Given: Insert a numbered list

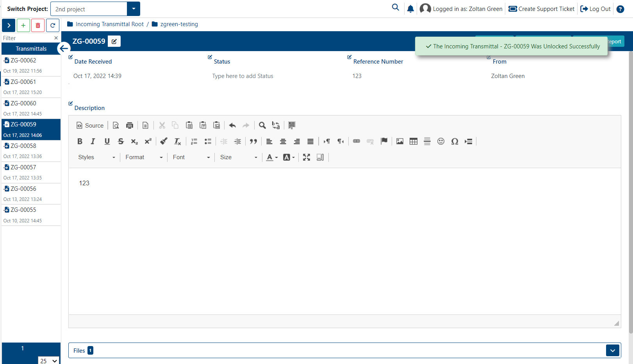Looking at the screenshot, I should coord(194,141).
